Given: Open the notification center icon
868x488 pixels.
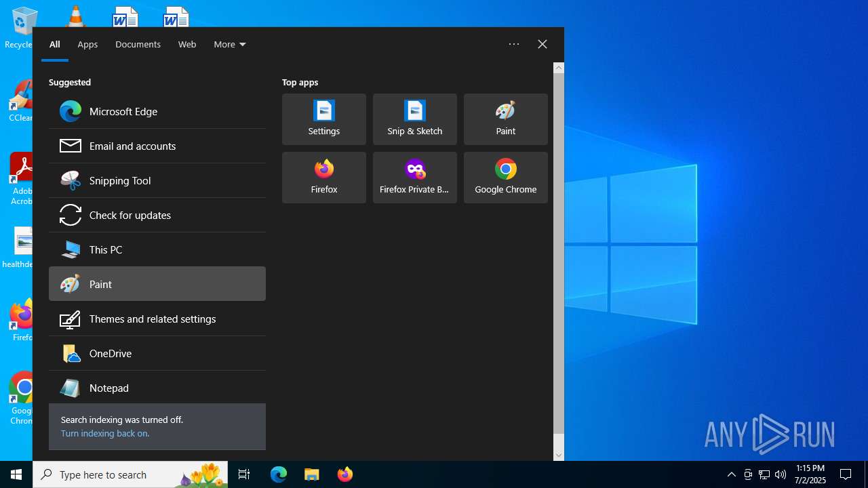Looking at the screenshot, I should (x=846, y=474).
